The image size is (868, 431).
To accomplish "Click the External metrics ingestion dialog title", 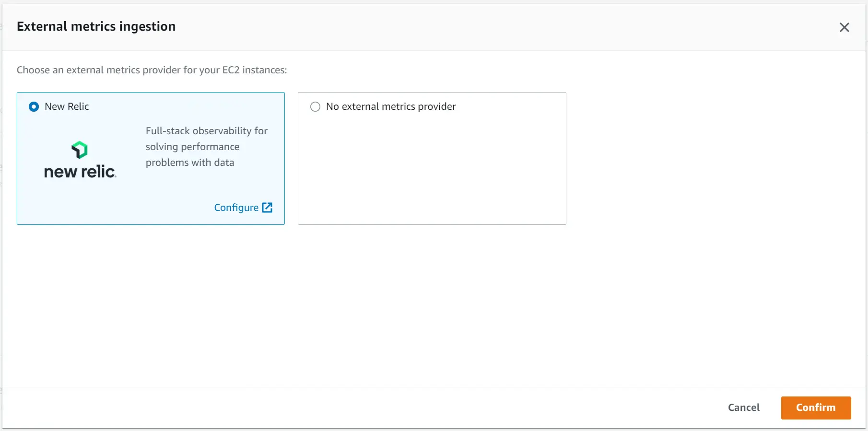I will [x=96, y=26].
